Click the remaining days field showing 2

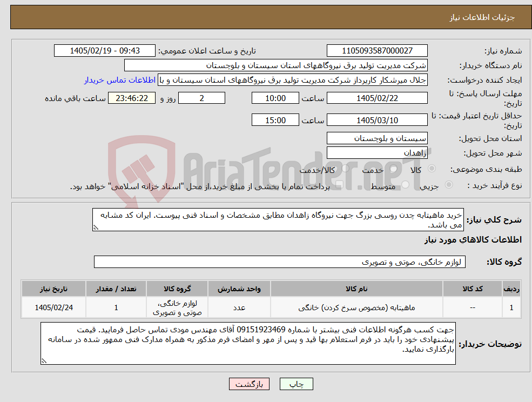point(201,98)
